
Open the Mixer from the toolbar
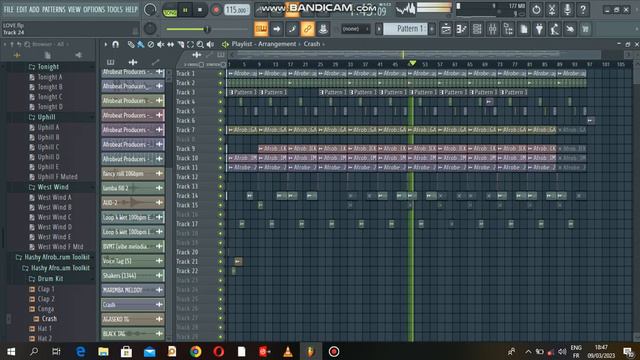(x=493, y=29)
